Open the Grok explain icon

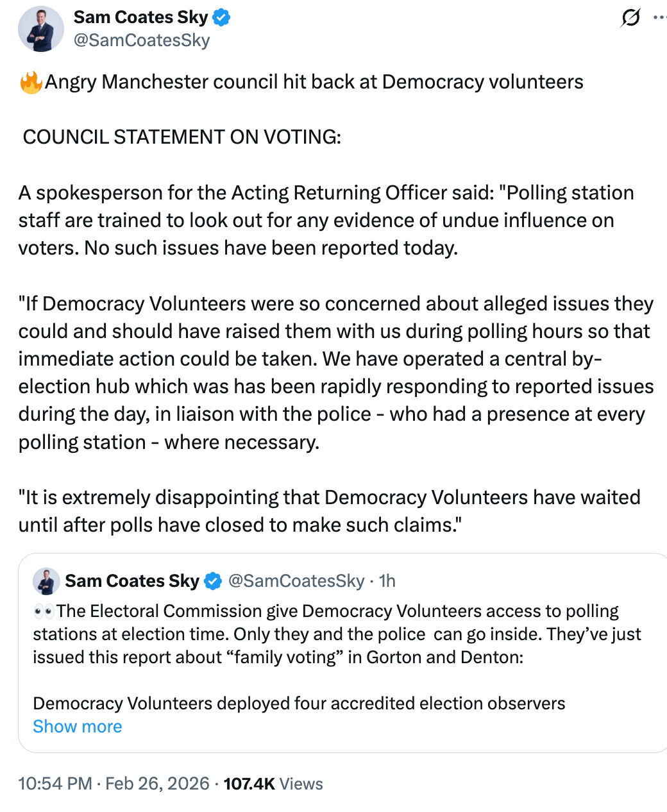tap(630, 18)
